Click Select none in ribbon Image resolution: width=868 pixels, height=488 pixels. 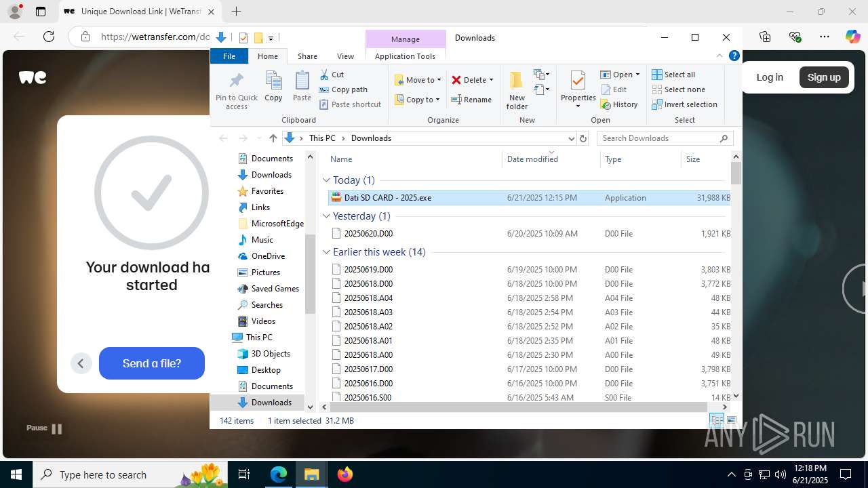point(679,89)
